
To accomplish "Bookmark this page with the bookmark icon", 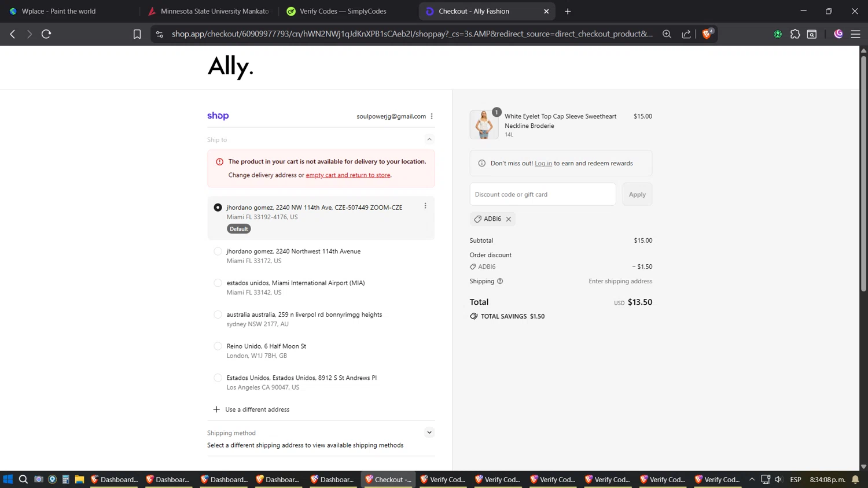I will click(x=137, y=34).
